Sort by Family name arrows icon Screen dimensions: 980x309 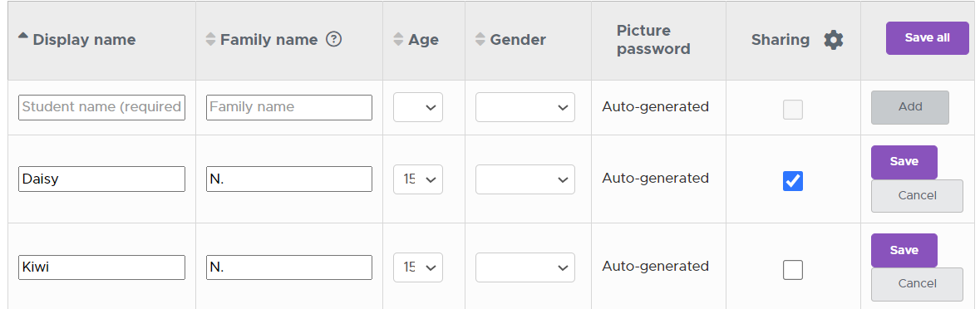(210, 39)
